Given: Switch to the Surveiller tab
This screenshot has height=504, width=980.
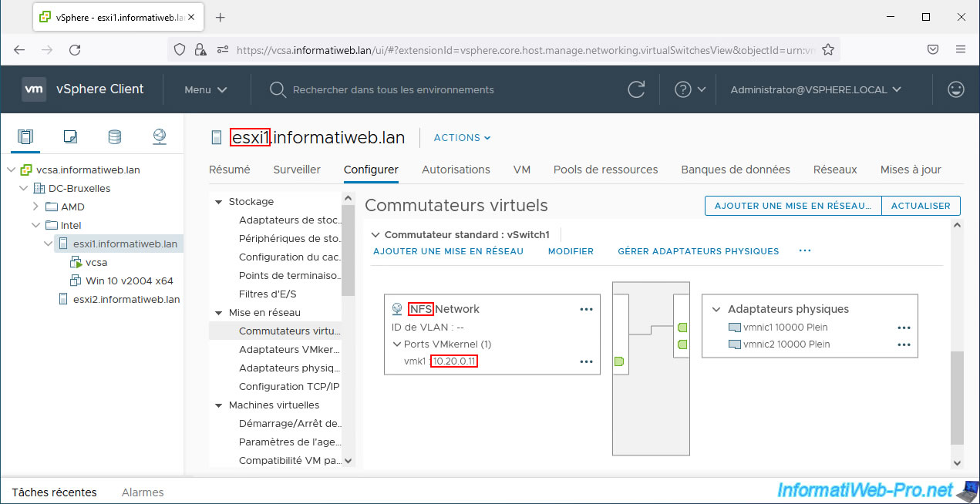Looking at the screenshot, I should coord(297,170).
